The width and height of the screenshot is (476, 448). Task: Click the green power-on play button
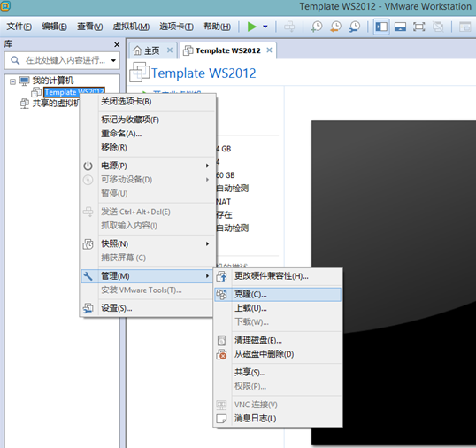coord(251,27)
